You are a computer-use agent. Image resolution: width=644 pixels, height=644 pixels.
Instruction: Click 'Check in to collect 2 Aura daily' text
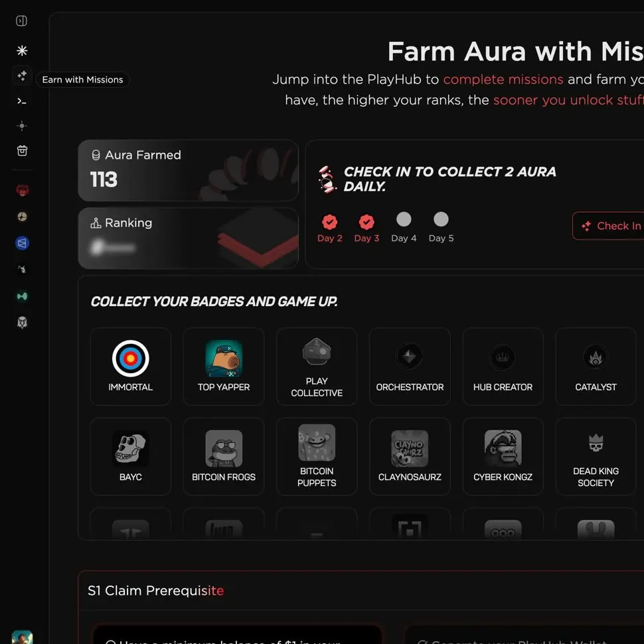click(x=449, y=179)
